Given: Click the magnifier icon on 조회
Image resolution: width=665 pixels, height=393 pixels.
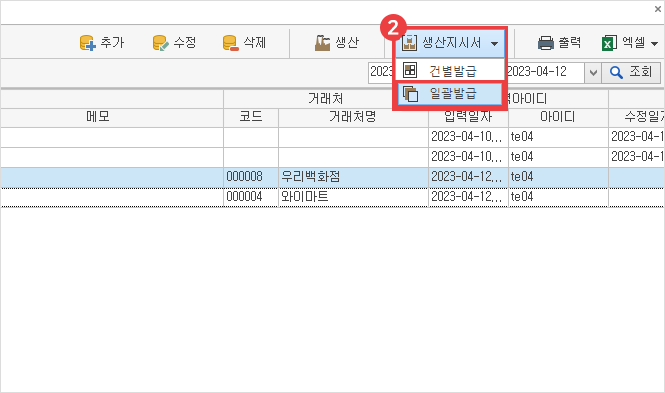Looking at the screenshot, I should tap(616, 72).
